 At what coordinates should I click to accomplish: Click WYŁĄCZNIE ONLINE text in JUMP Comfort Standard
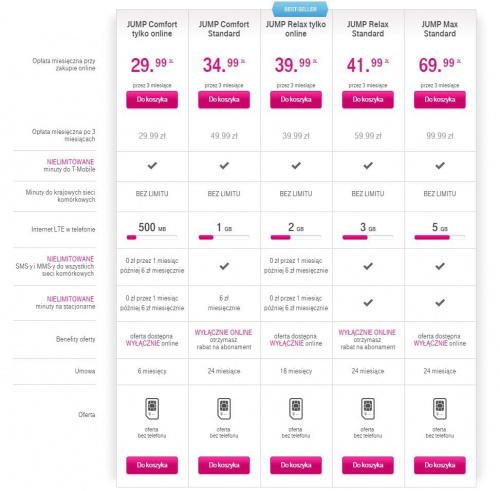(x=223, y=332)
